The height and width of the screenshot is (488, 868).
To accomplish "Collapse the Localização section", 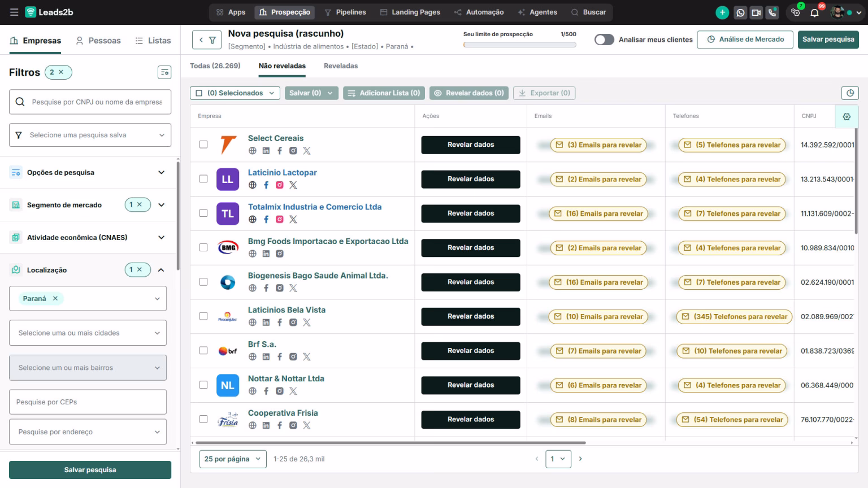I will click(x=161, y=270).
